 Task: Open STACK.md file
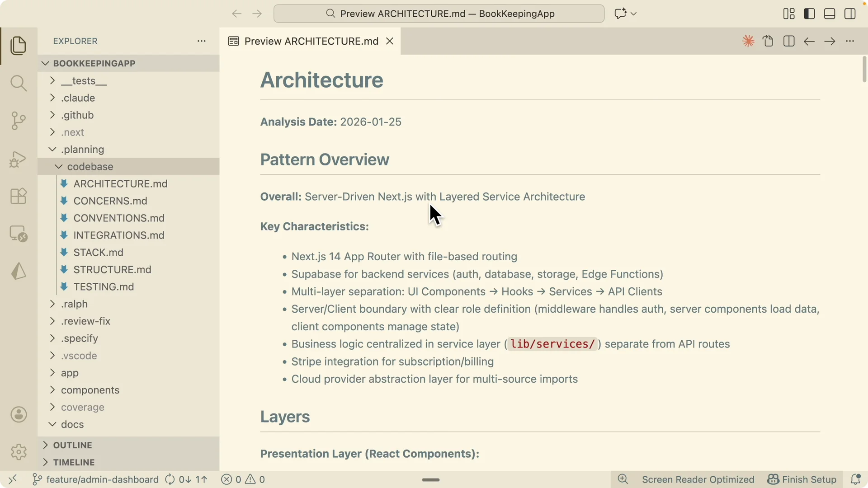coord(128,253)
